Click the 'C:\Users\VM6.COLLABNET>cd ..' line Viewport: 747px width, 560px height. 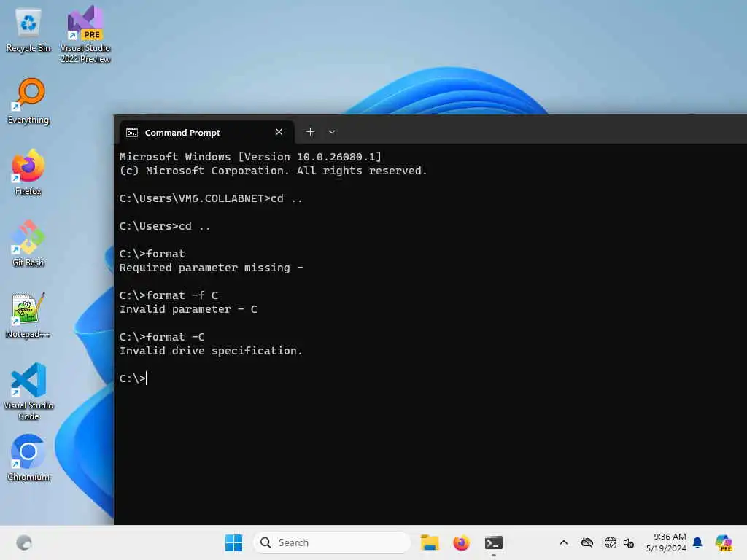point(211,198)
